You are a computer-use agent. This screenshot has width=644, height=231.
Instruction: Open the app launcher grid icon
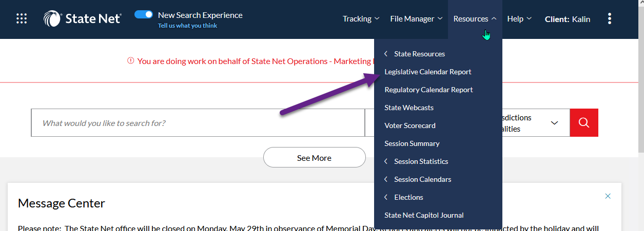click(22, 19)
